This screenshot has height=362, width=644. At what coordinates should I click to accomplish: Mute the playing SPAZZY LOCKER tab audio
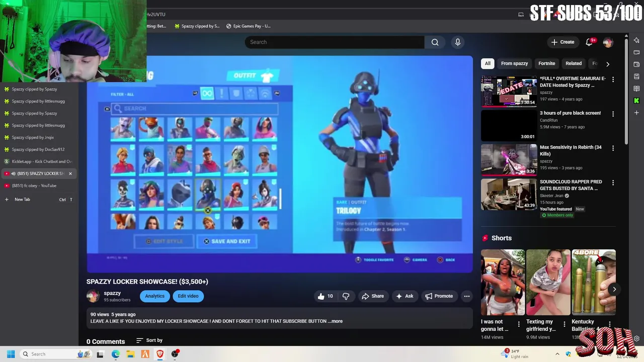pyautogui.click(x=13, y=173)
